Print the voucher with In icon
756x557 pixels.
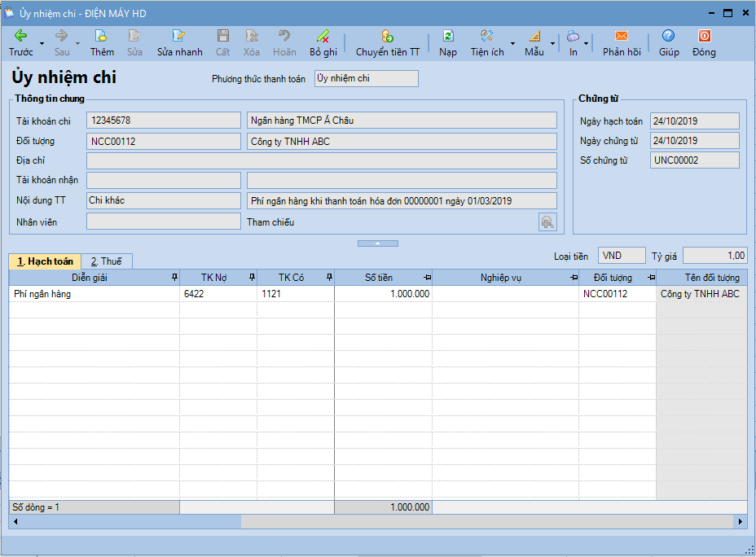(x=573, y=36)
